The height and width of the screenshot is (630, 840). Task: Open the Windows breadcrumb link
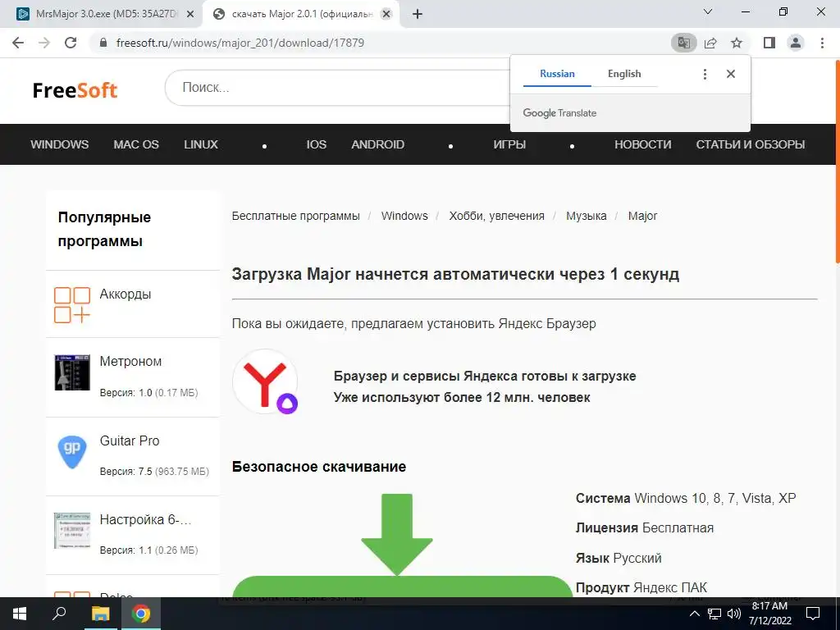click(404, 216)
